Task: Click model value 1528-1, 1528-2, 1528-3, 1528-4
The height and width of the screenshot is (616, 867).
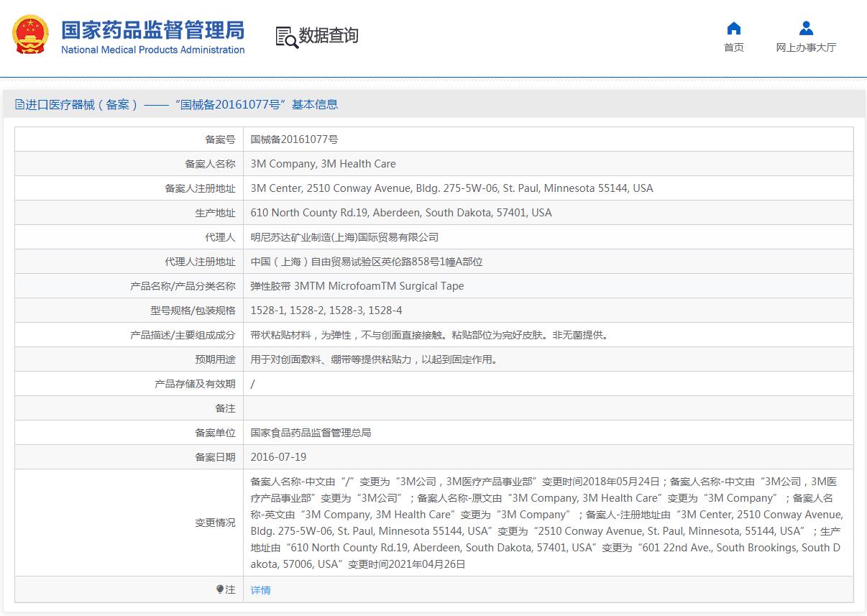Action: tap(326, 311)
